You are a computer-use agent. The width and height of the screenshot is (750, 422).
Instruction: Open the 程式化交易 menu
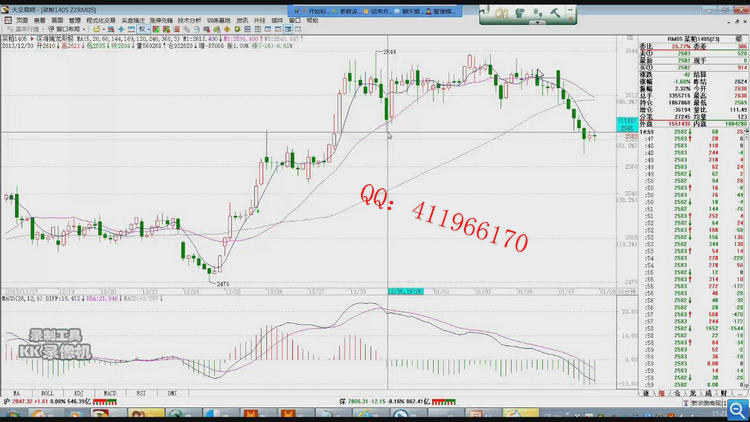tap(101, 21)
